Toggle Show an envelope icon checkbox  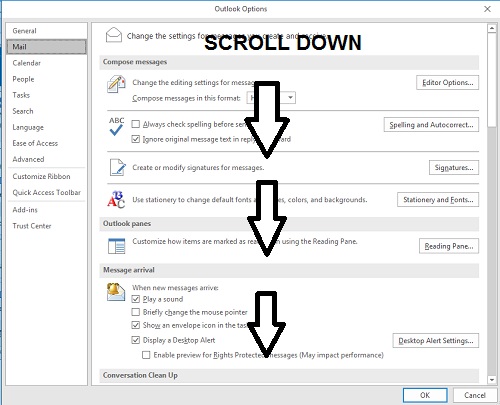click(135, 325)
